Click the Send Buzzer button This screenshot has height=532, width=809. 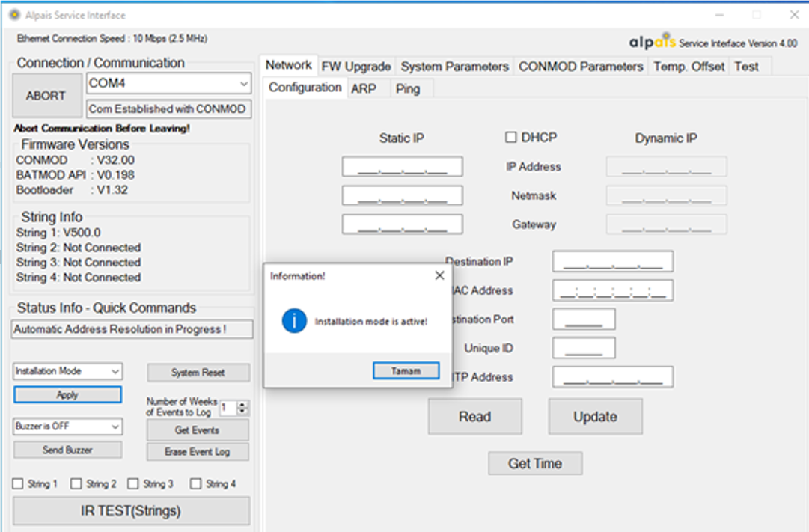[67, 450]
